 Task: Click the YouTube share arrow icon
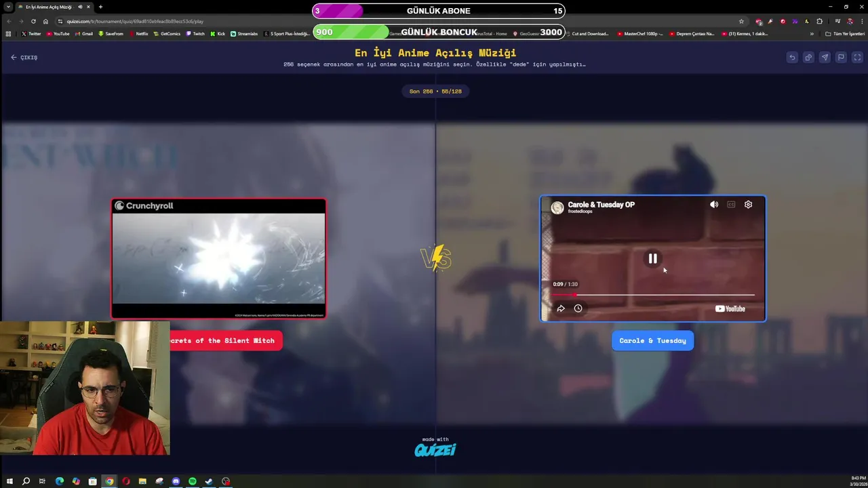(561, 308)
